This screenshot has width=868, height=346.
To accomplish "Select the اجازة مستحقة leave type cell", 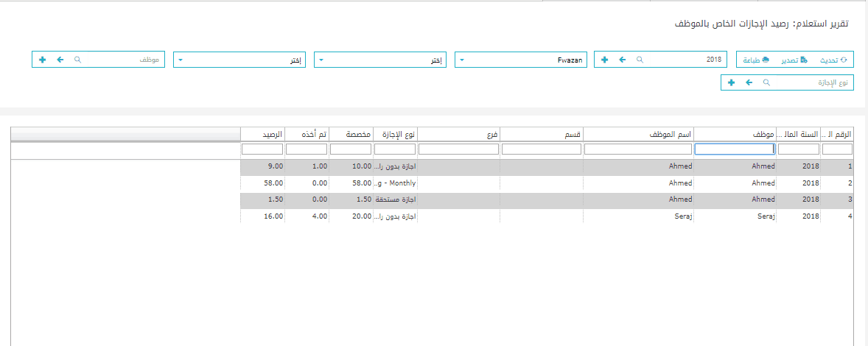I will [x=395, y=199].
